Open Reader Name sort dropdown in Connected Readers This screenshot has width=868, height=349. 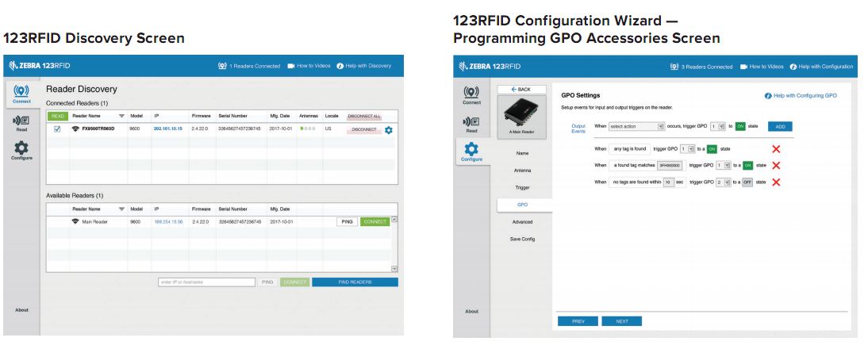[121, 116]
